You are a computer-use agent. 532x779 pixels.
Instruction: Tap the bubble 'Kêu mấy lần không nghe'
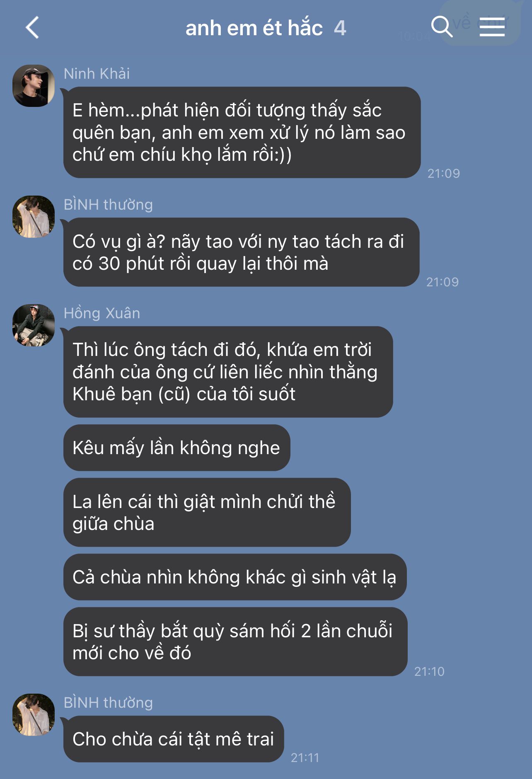point(177,448)
